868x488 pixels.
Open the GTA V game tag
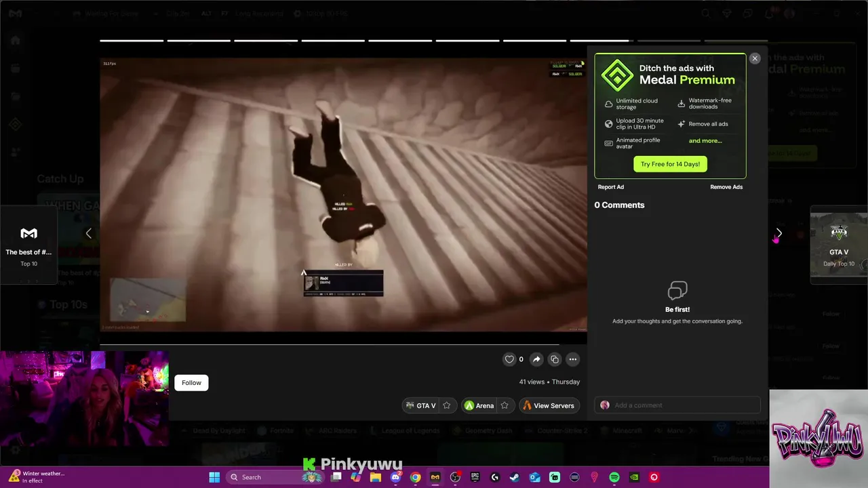coord(420,405)
